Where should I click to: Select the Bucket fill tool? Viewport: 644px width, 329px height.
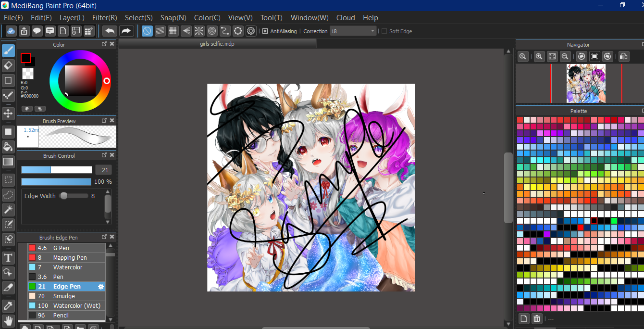8,147
